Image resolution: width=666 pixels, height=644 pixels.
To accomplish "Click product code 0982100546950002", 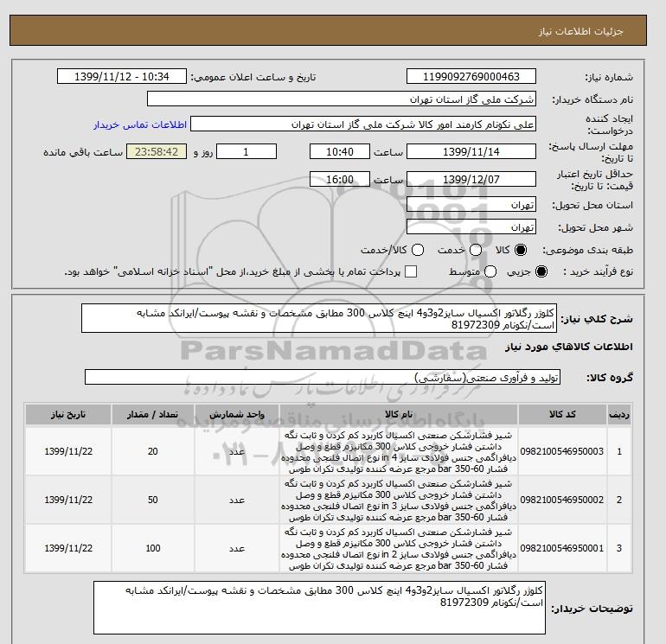I will click(x=562, y=500).
